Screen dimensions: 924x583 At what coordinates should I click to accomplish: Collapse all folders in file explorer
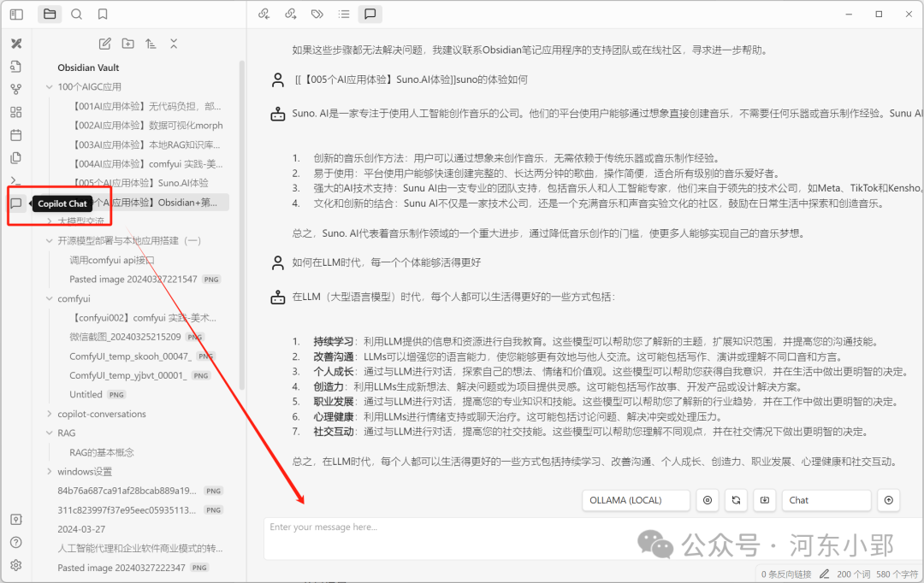click(x=174, y=44)
